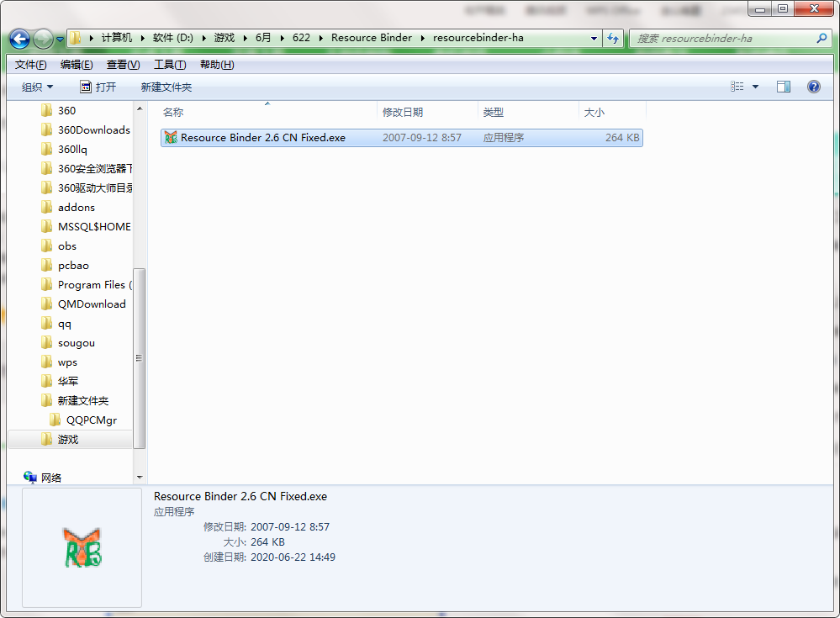This screenshot has height=618, width=840.
Task: Select 游戏 folder in tree
Action: [x=70, y=439]
